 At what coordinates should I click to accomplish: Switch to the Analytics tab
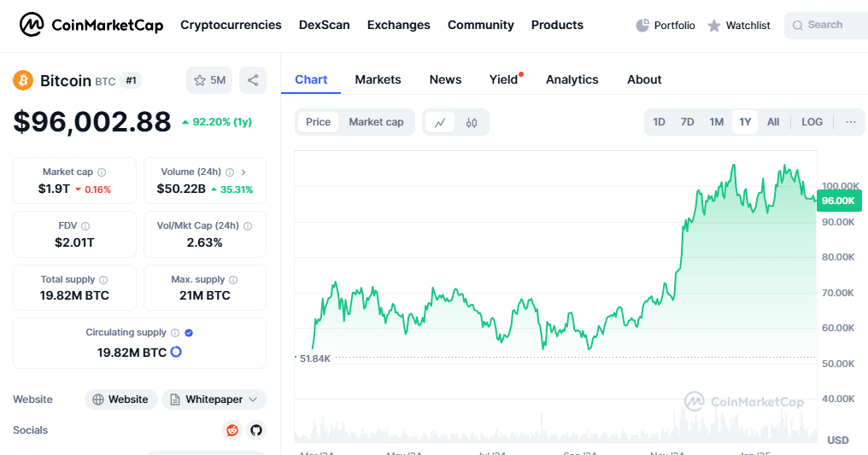point(572,79)
